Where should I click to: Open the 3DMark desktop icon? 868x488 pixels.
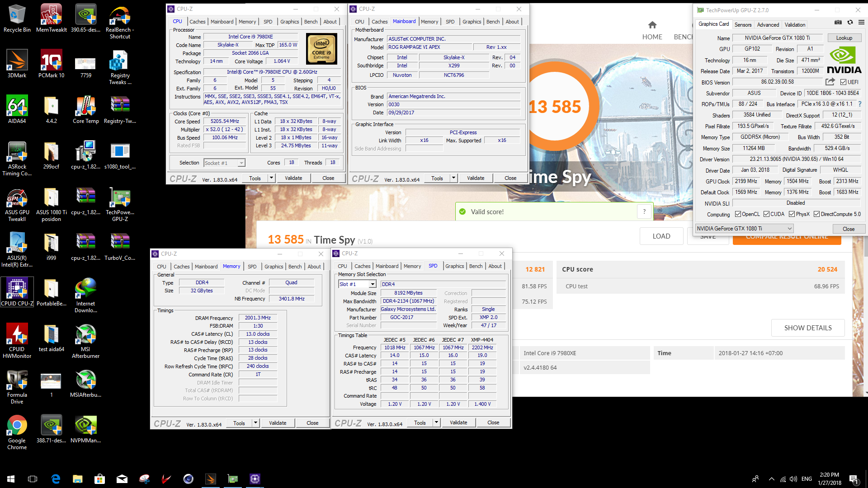pyautogui.click(x=17, y=64)
